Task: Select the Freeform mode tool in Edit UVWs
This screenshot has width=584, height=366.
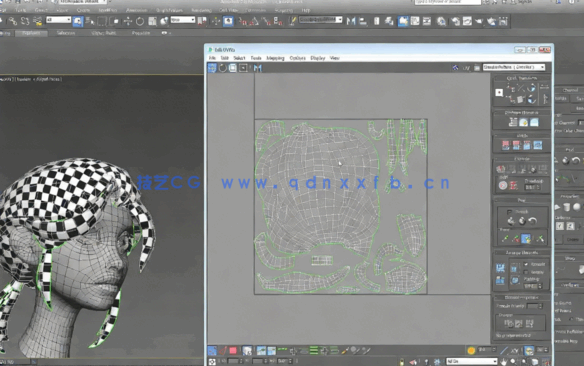Action: (x=243, y=68)
